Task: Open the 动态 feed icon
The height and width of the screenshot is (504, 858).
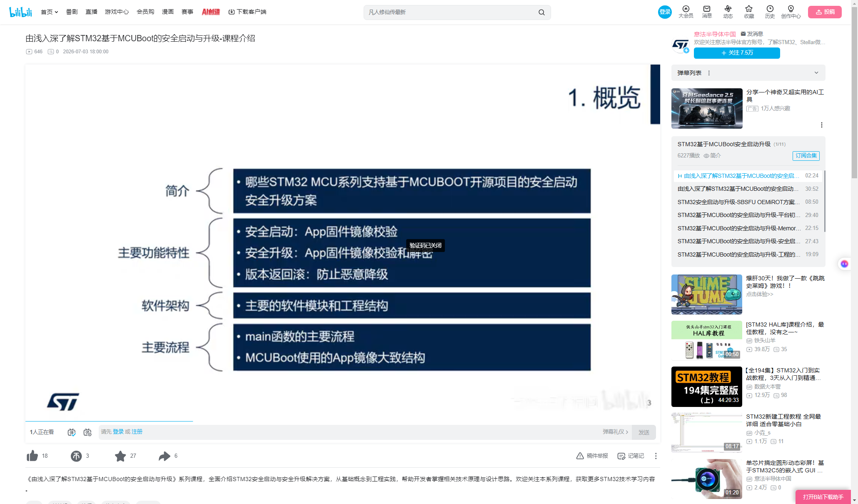Action: 728,12
